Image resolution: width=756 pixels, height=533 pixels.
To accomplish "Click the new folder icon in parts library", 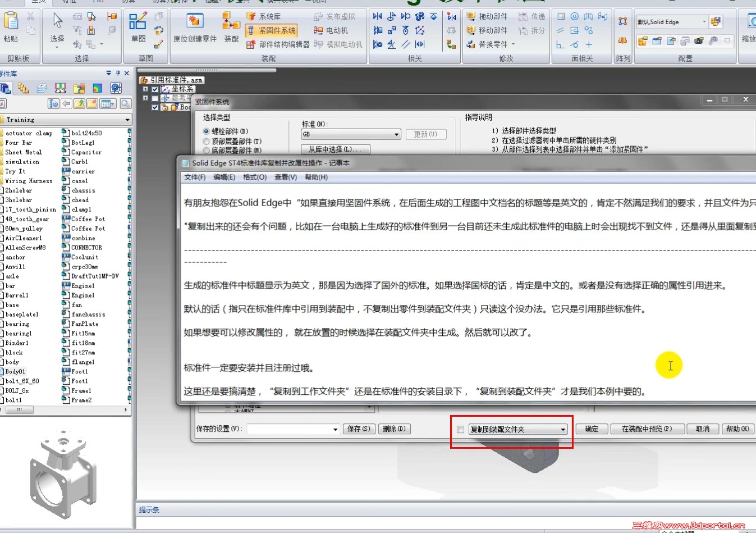I will click(x=92, y=103).
